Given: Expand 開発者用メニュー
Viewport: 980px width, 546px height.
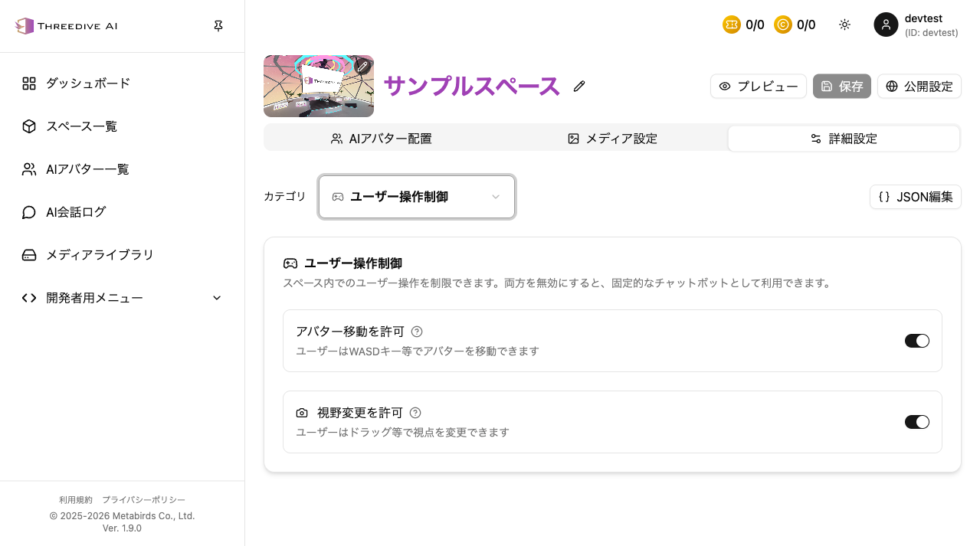Looking at the screenshot, I should point(123,298).
